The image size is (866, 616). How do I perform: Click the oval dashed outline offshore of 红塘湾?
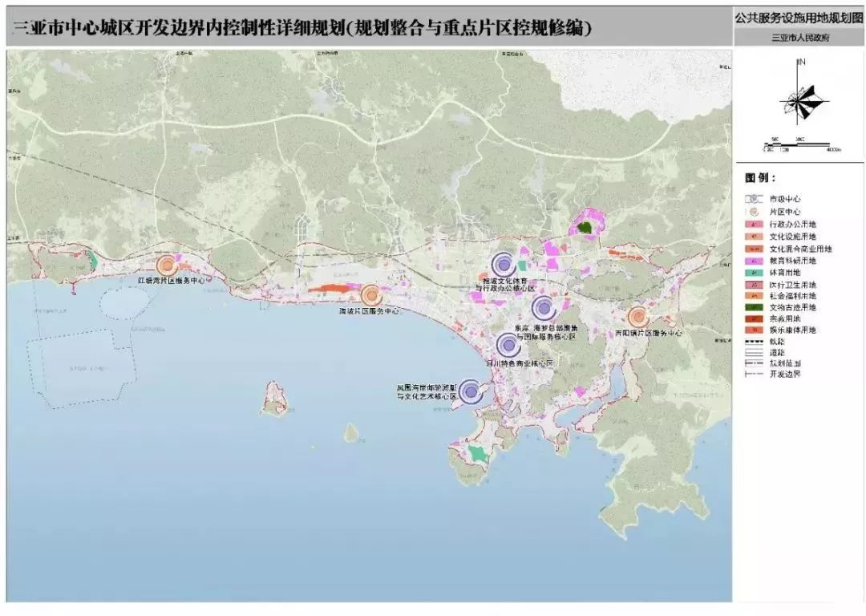point(125,304)
